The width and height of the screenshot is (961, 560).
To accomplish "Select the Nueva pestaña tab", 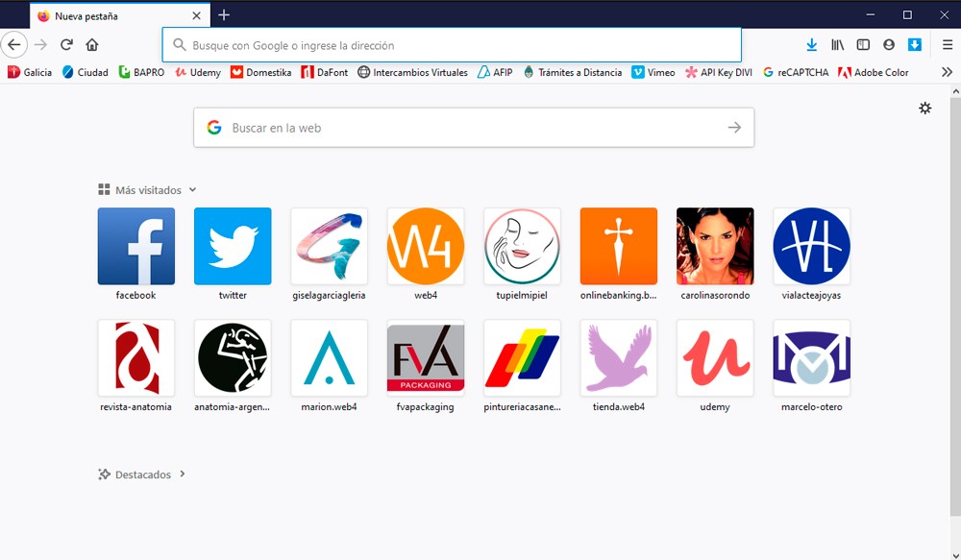I will tap(120, 16).
